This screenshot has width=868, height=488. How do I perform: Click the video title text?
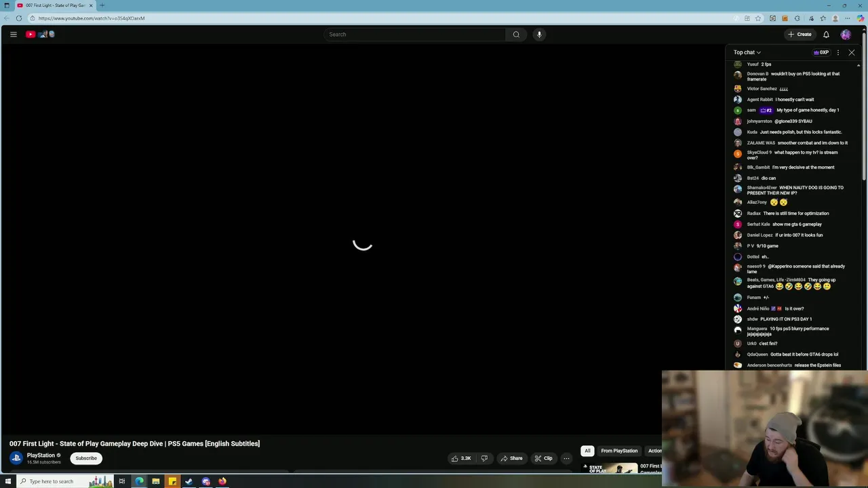click(135, 443)
